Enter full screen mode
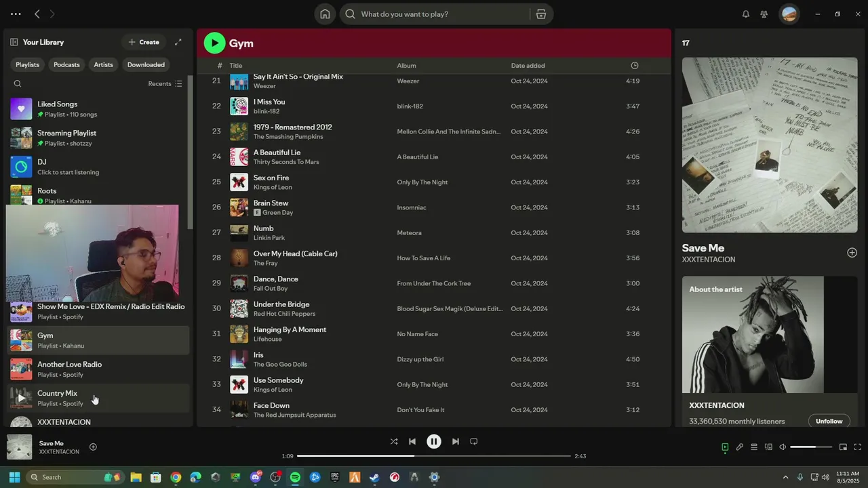This screenshot has height=488, width=868. pyautogui.click(x=858, y=447)
